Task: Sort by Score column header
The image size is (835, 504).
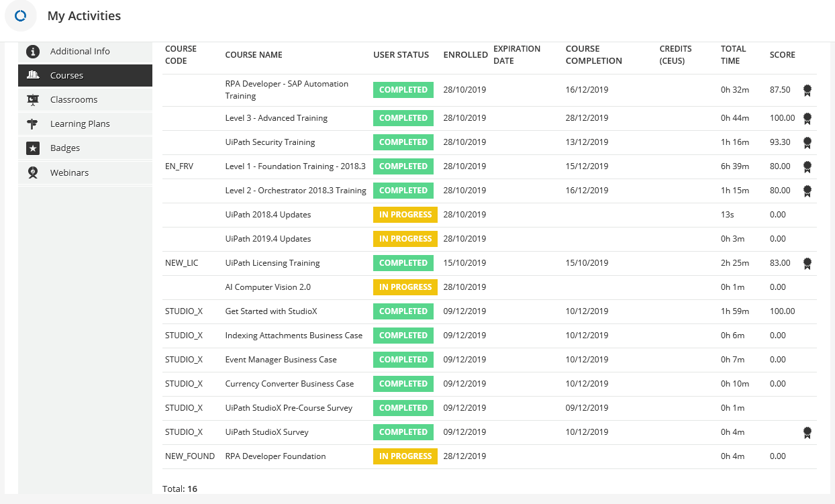Action: point(783,55)
